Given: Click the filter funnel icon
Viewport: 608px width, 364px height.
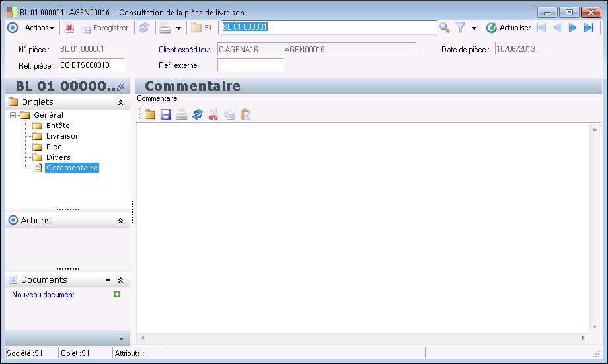Looking at the screenshot, I should (460, 28).
